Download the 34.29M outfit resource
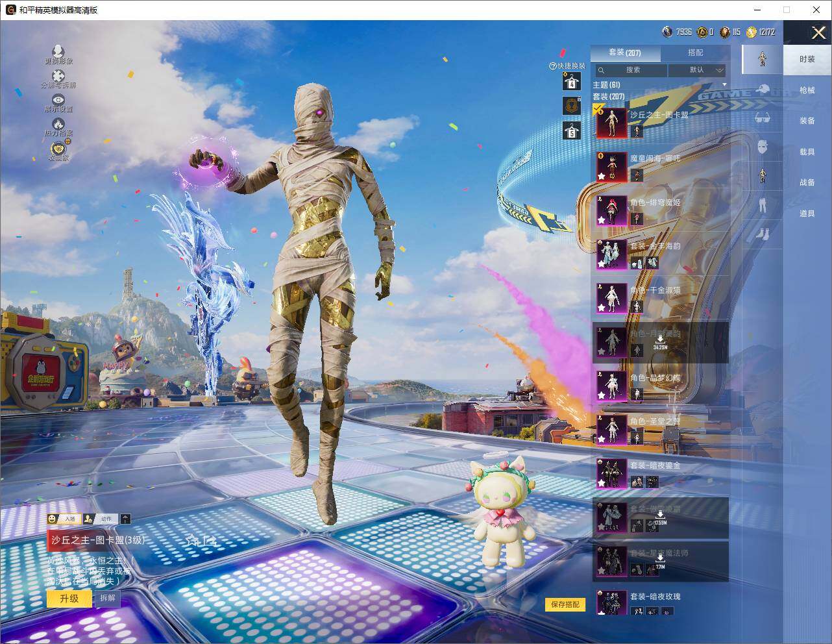Viewport: 832px width, 644px height. (x=660, y=342)
